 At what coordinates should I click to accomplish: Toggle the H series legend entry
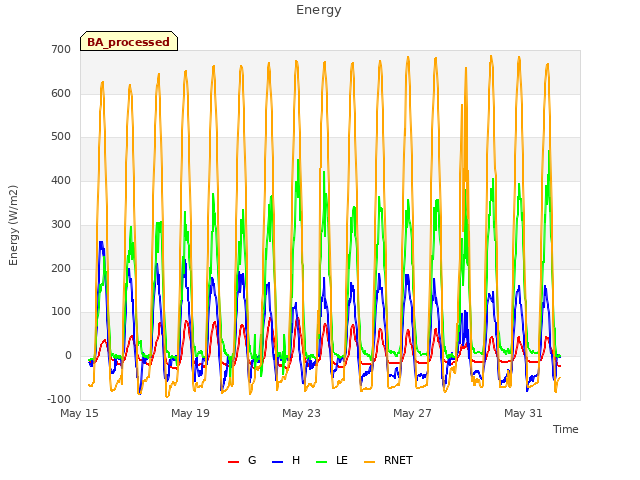pyautogui.click(x=286, y=460)
